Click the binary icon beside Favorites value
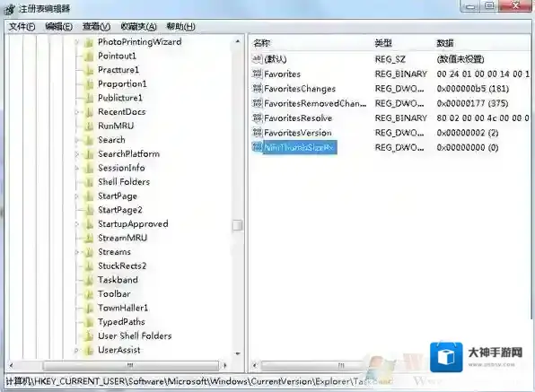This screenshot has width=535, height=392. [257, 74]
